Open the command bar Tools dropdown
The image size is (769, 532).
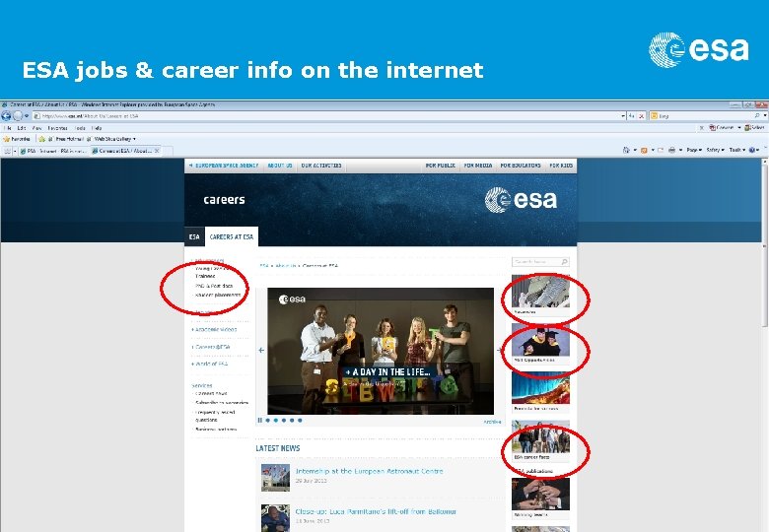[737, 150]
